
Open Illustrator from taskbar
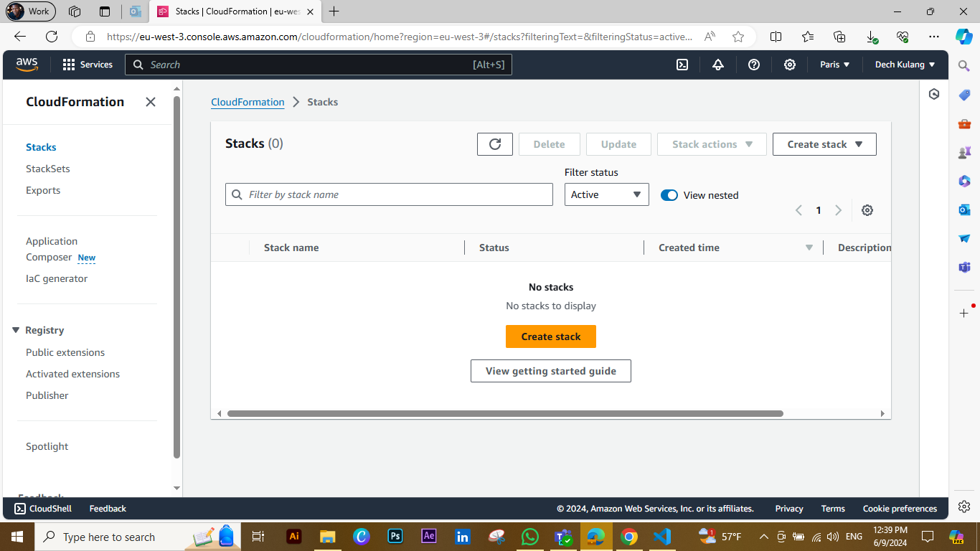pos(293,537)
